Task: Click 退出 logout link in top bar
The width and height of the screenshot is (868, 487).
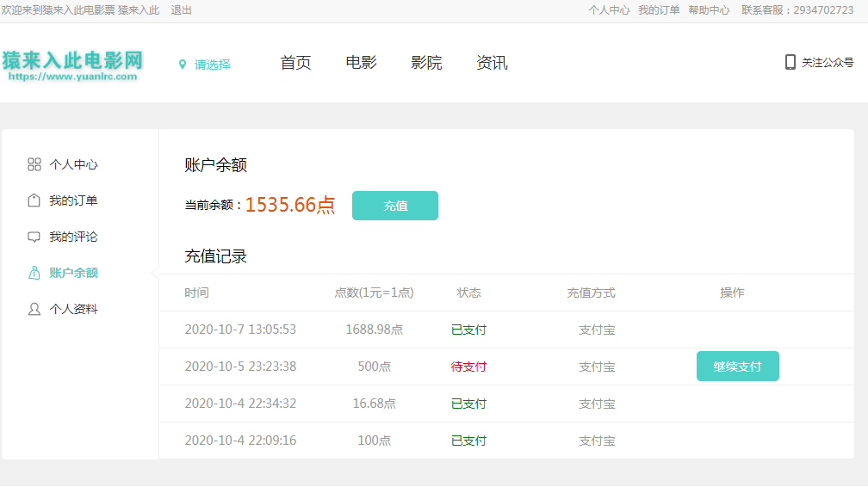Action: [181, 10]
